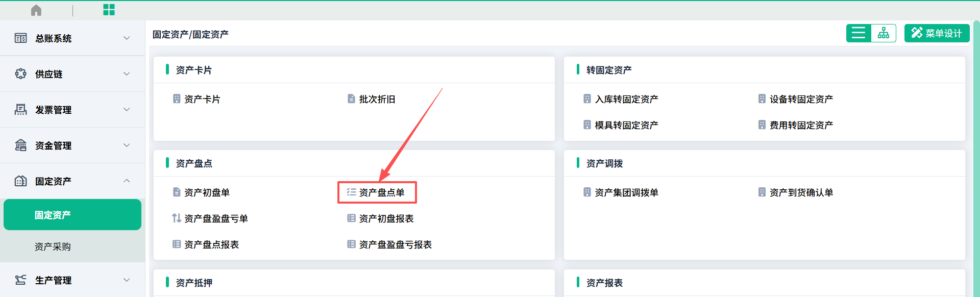Click the 生产管理 sidebar icon
This screenshot has width=980, height=297.
click(x=20, y=280)
